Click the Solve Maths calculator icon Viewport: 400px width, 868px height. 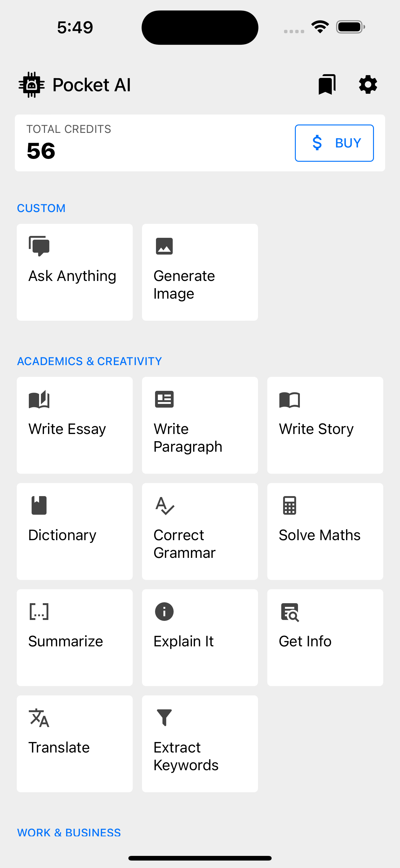click(290, 505)
